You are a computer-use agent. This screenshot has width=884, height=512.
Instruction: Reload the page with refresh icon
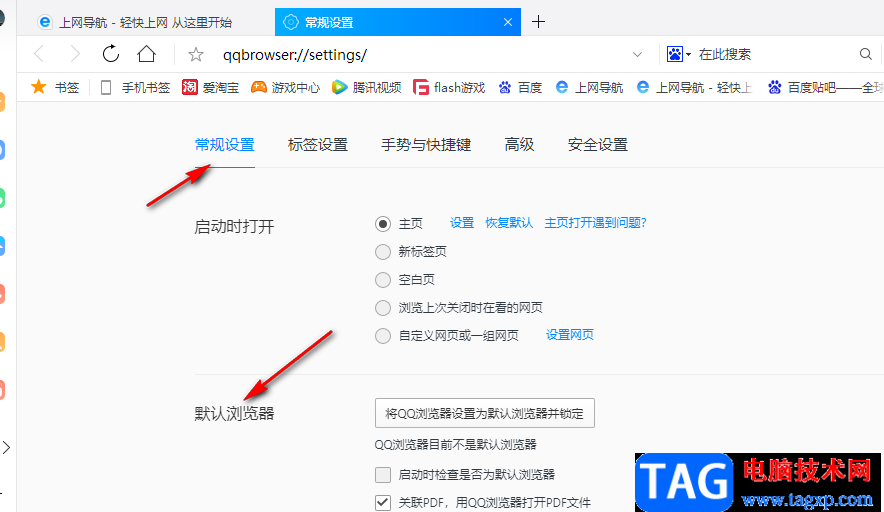pos(111,54)
